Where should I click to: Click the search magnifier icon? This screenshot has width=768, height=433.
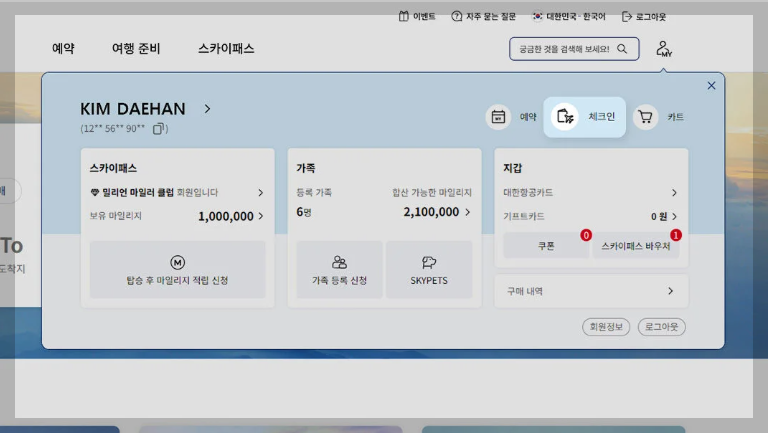point(622,48)
